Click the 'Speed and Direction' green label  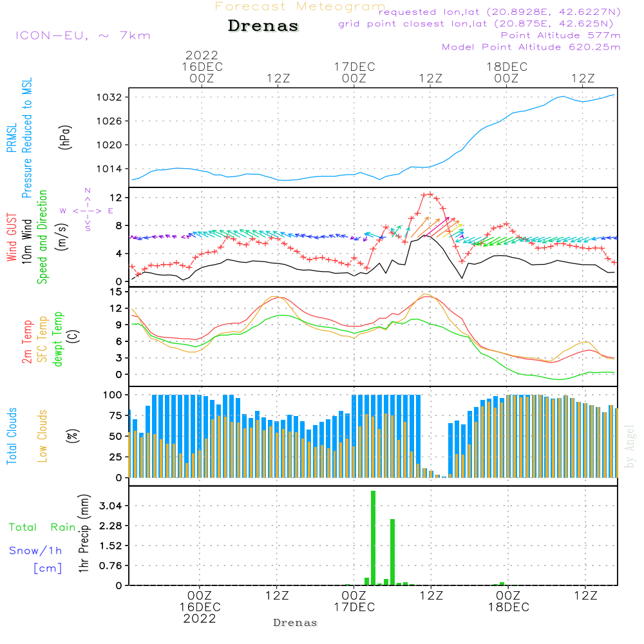[x=42, y=237]
